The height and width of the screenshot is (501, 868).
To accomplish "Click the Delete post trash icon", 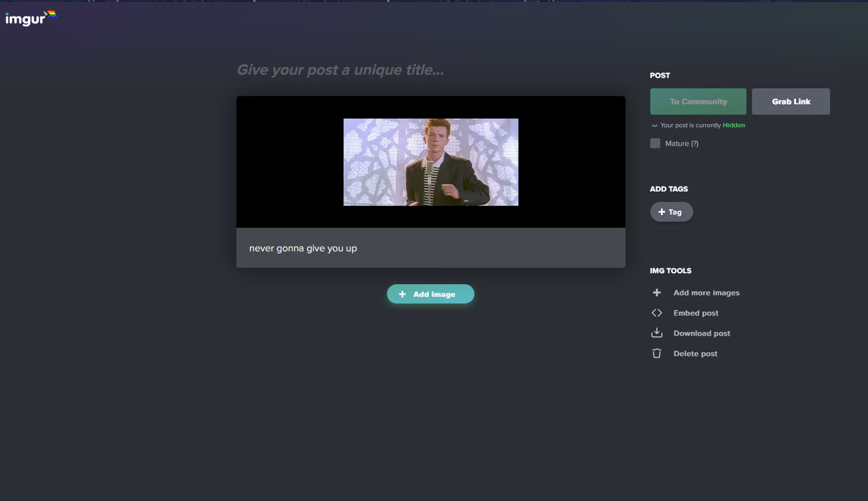I will [657, 354].
